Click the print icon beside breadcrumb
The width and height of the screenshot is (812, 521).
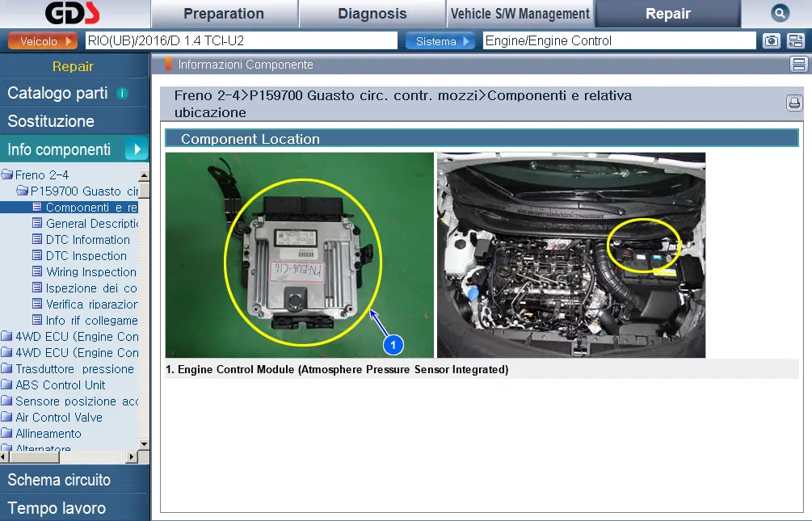pyautogui.click(x=794, y=103)
